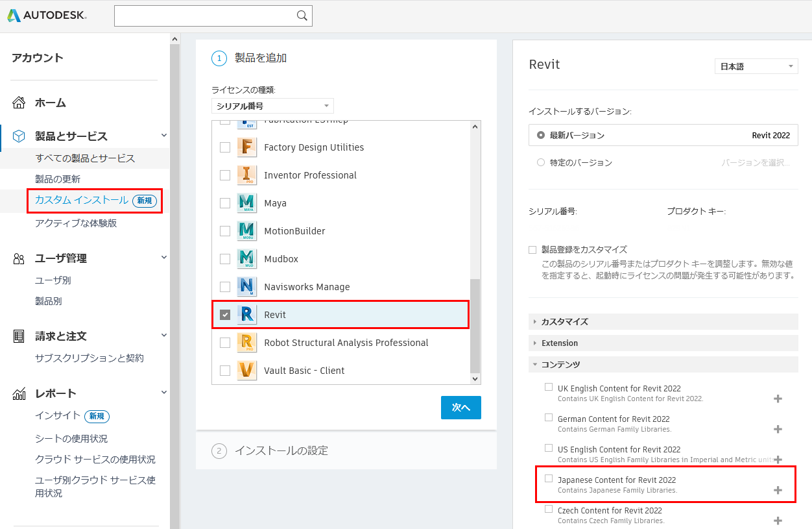Open クラウド サービスの使用状況 link
The height and width of the screenshot is (529, 812).
click(x=95, y=460)
